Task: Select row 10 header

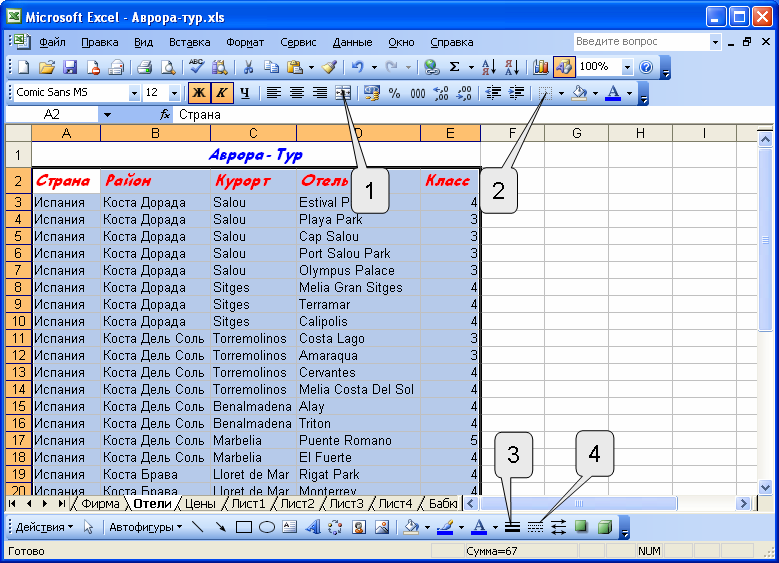Action: click(18, 322)
